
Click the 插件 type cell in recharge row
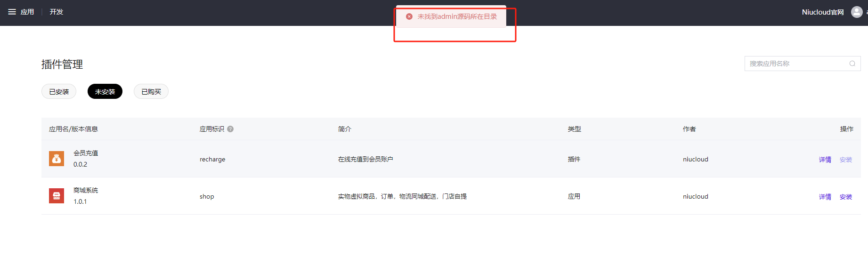(574, 159)
